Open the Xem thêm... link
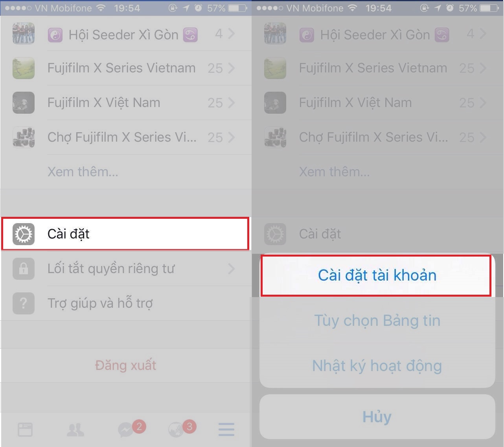 (83, 172)
